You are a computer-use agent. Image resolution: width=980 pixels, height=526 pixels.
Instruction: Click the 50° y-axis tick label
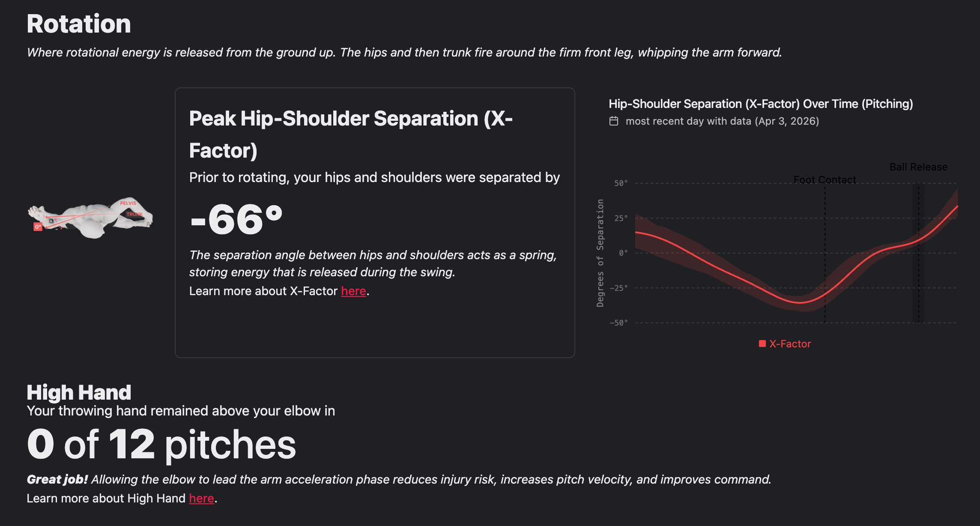pyautogui.click(x=621, y=183)
